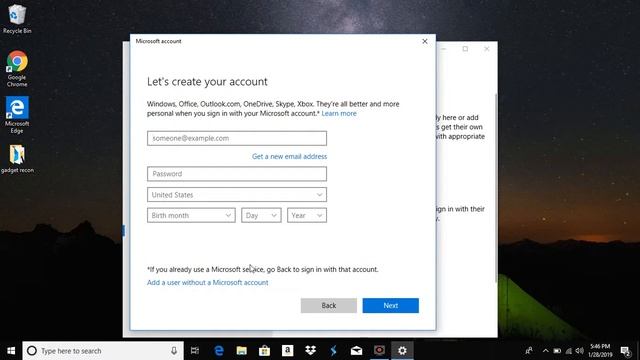This screenshot has height=360, width=640.
Task: Close the background Settings window
Action: click(487, 49)
